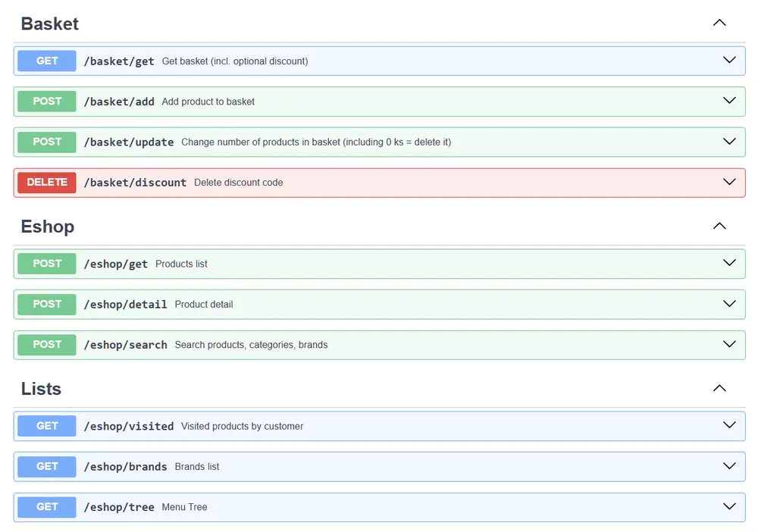758x532 pixels.
Task: Click 'Get basket (incl. optional discount)' description
Action: pyautogui.click(x=235, y=61)
